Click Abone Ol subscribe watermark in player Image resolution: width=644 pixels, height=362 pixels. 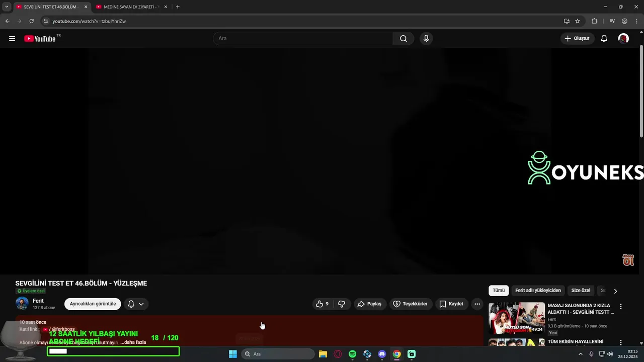628,260
